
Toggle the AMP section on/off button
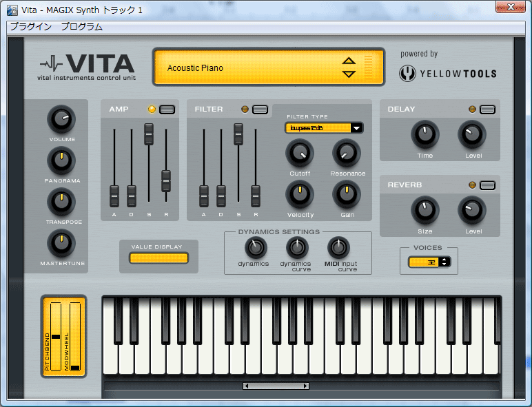[x=167, y=109]
